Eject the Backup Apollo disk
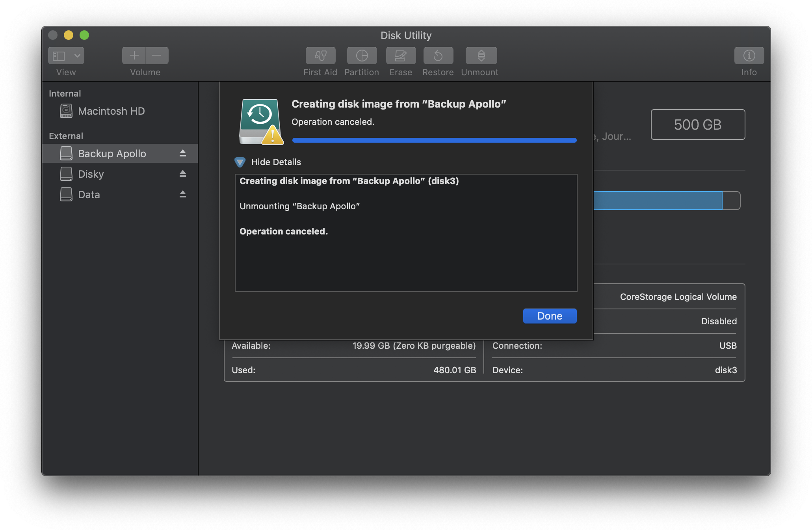This screenshot has height=530, width=812. (182, 153)
